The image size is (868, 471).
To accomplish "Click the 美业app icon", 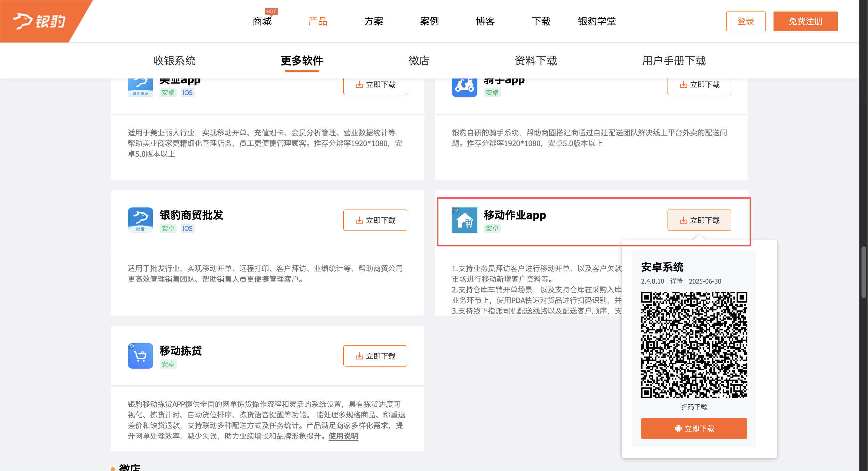I will tap(141, 88).
